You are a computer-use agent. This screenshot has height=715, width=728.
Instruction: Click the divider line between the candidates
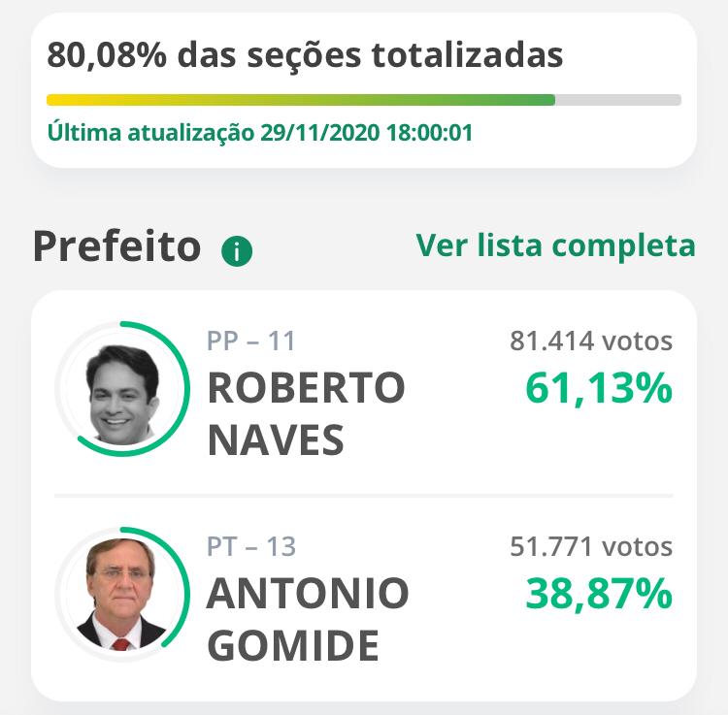coord(364,496)
